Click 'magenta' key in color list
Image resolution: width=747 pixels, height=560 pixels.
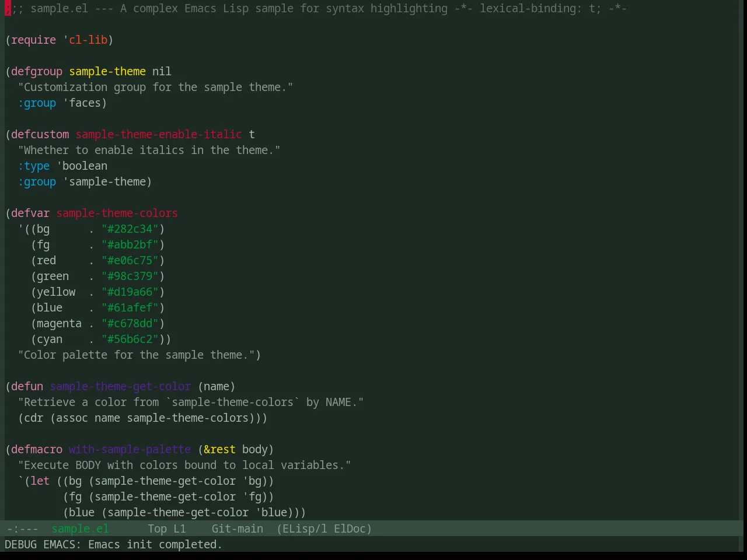60,323
